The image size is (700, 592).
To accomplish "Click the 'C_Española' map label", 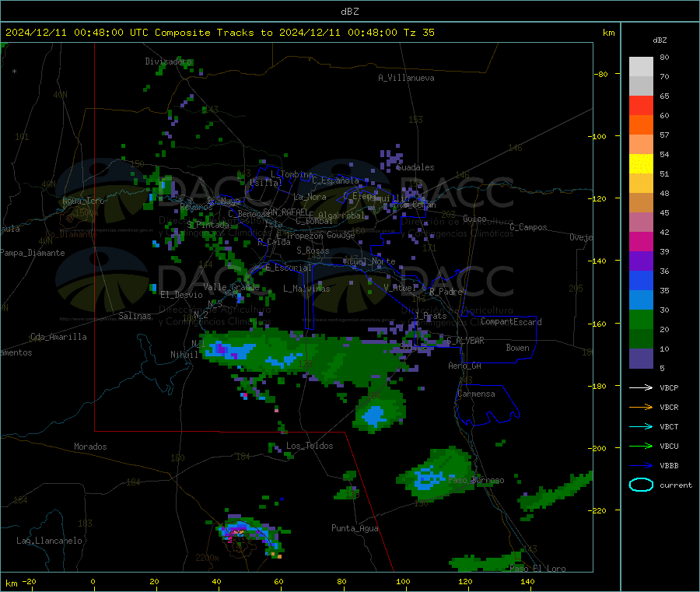I will coord(336,180).
